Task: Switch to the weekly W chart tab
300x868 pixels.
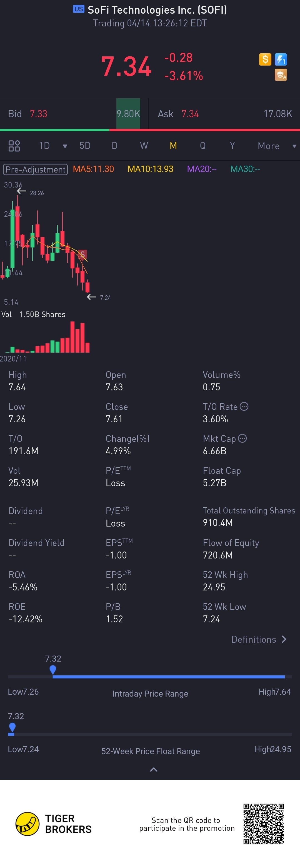Action: (x=144, y=146)
